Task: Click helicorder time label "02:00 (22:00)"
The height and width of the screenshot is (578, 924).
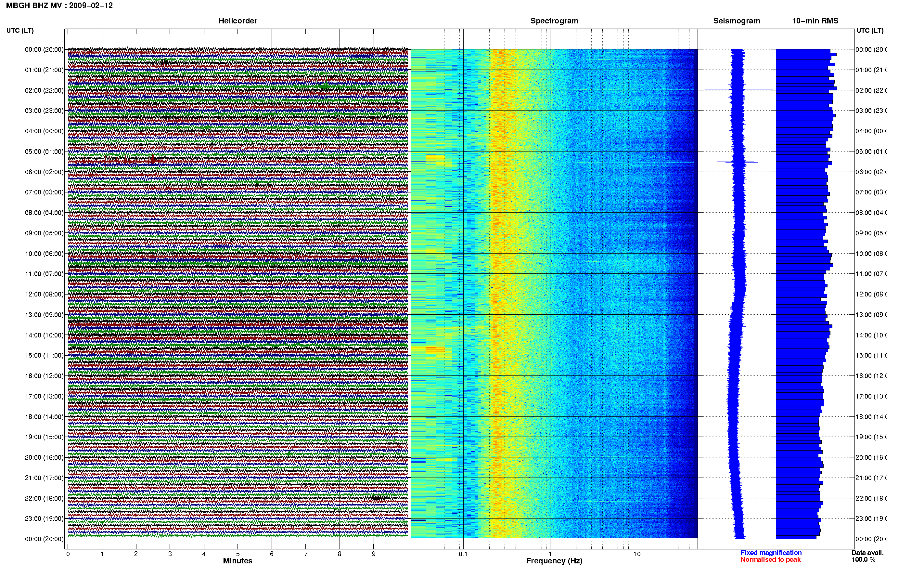Action: click(x=44, y=90)
